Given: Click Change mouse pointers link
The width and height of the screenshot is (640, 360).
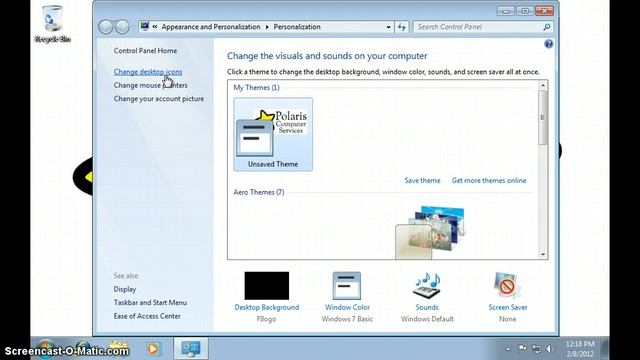Looking at the screenshot, I should [x=151, y=85].
